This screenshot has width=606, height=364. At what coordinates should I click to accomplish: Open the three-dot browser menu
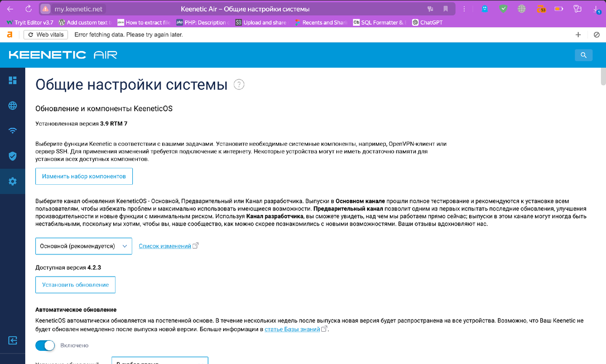[x=464, y=9]
